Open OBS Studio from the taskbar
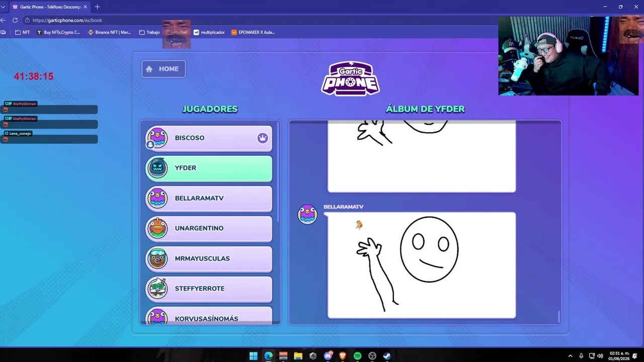This screenshot has height=362, width=644. click(x=372, y=356)
